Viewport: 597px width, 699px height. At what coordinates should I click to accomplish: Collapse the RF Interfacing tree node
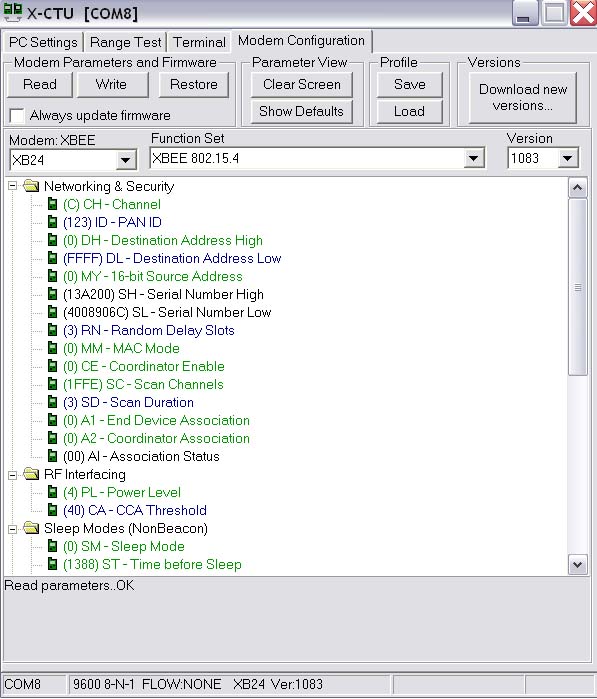(x=12, y=475)
